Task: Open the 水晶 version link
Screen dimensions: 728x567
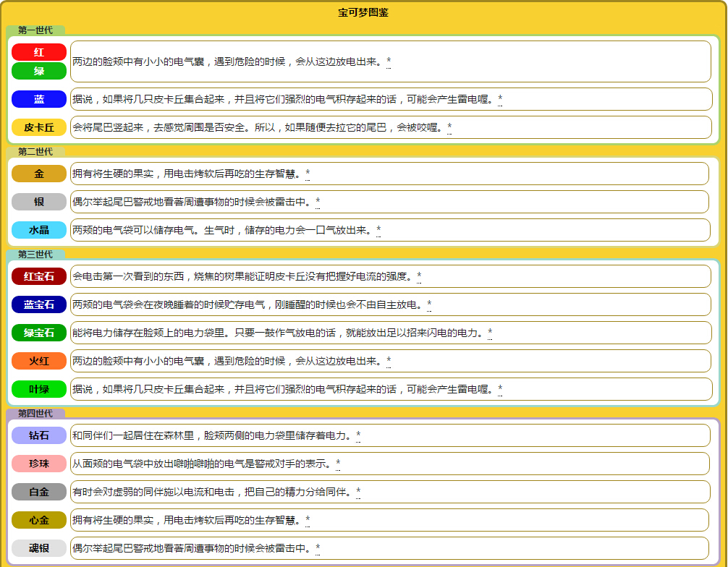Action: [39, 230]
